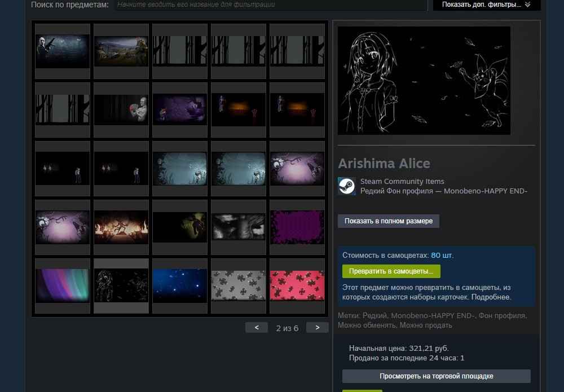Click the 'Можно продать' tag text
564x392 pixels.
click(x=426, y=325)
